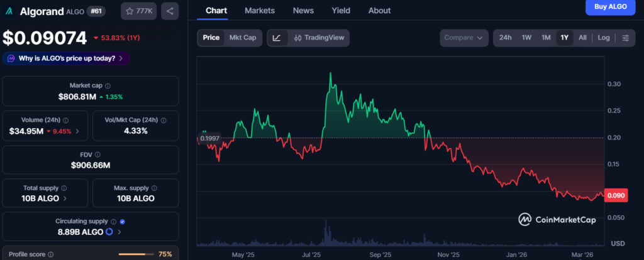Click the line chart type icon

[277, 38]
